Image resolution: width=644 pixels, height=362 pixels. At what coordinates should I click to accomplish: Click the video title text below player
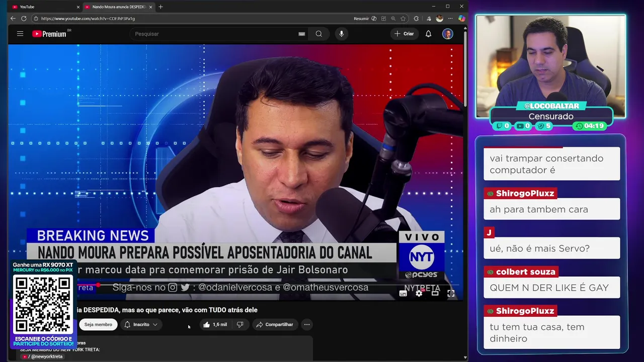[167, 310]
